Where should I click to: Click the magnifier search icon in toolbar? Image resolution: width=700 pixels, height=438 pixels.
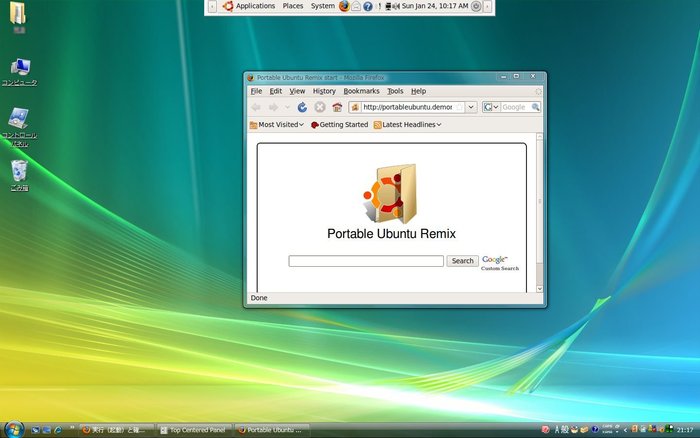536,107
